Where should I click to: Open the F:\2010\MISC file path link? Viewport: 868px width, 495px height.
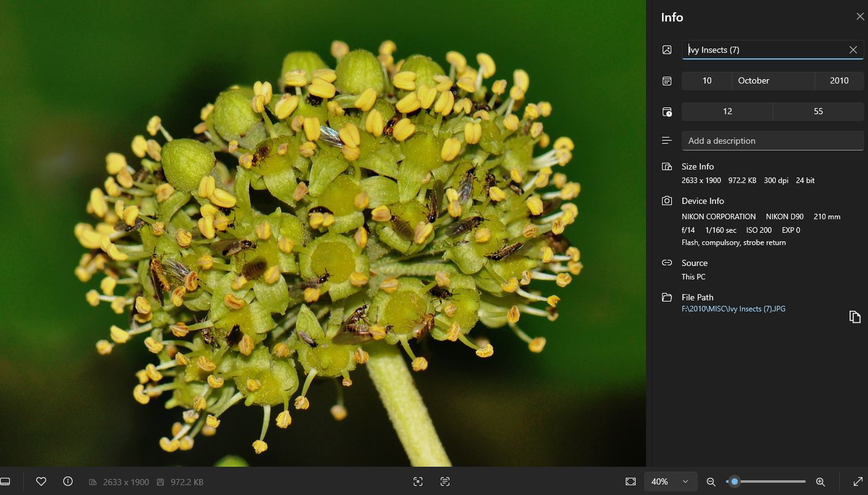click(733, 309)
